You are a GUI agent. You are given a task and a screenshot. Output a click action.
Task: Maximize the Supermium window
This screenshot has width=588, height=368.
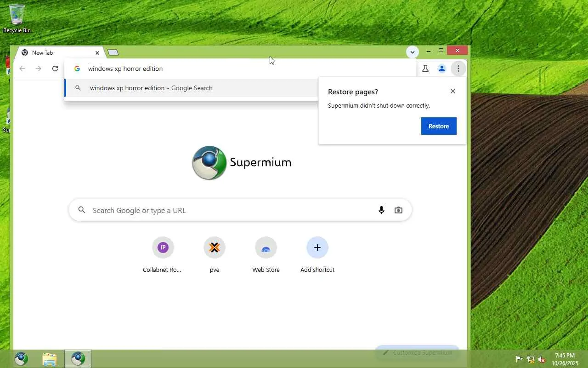(x=441, y=51)
